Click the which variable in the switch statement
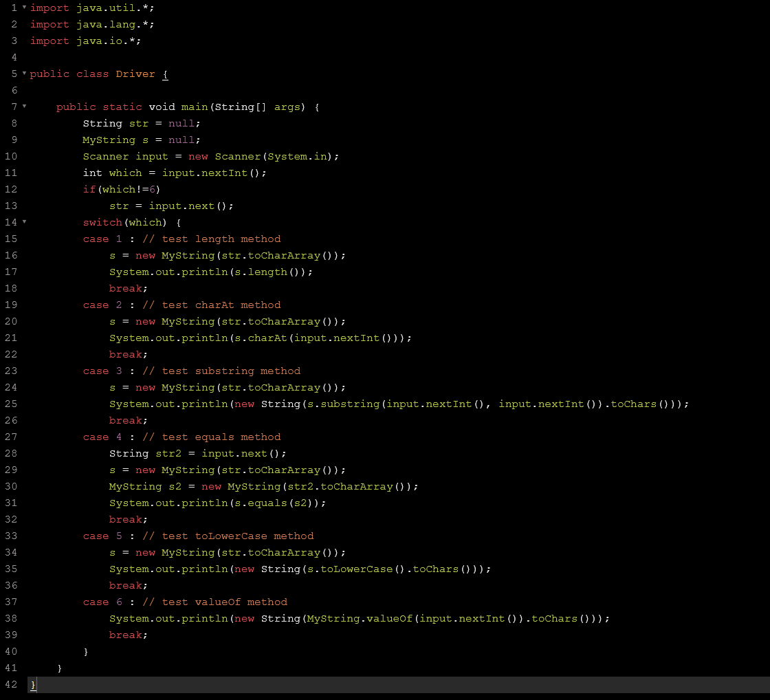Image resolution: width=770 pixels, height=700 pixels. [145, 222]
